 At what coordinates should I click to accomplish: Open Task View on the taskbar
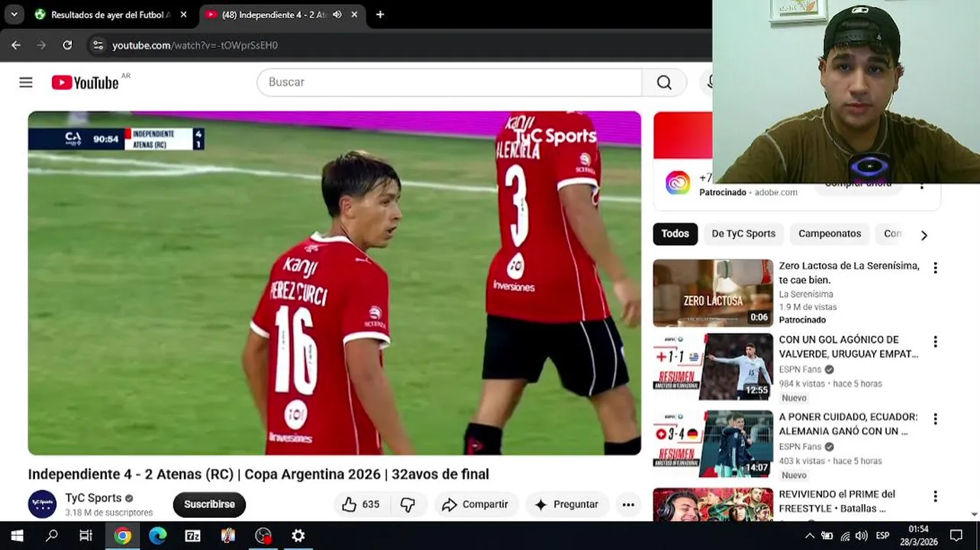click(86, 535)
